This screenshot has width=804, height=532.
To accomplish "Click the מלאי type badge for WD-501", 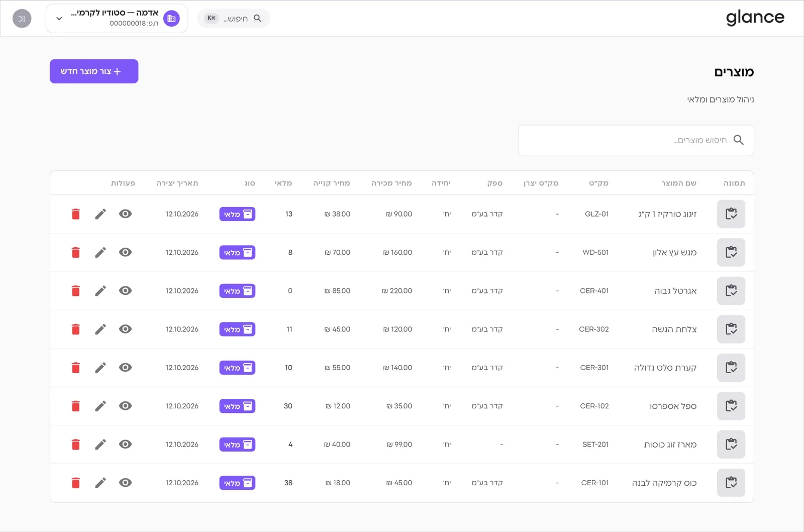I will click(237, 253).
